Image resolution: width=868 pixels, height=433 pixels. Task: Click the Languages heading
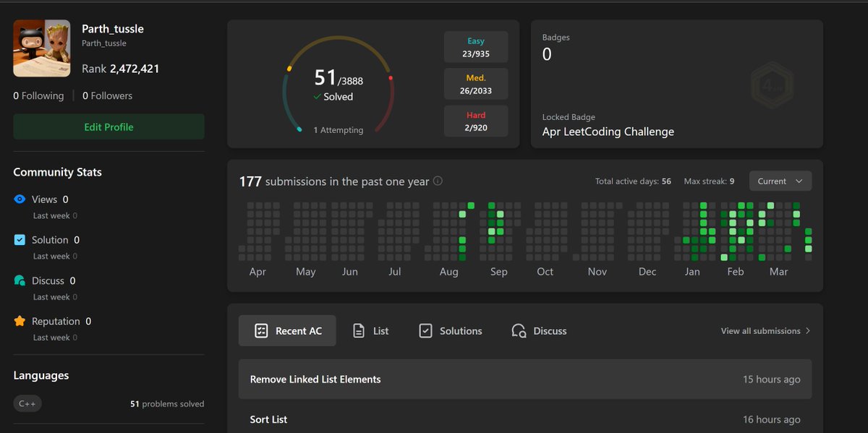[41, 376]
